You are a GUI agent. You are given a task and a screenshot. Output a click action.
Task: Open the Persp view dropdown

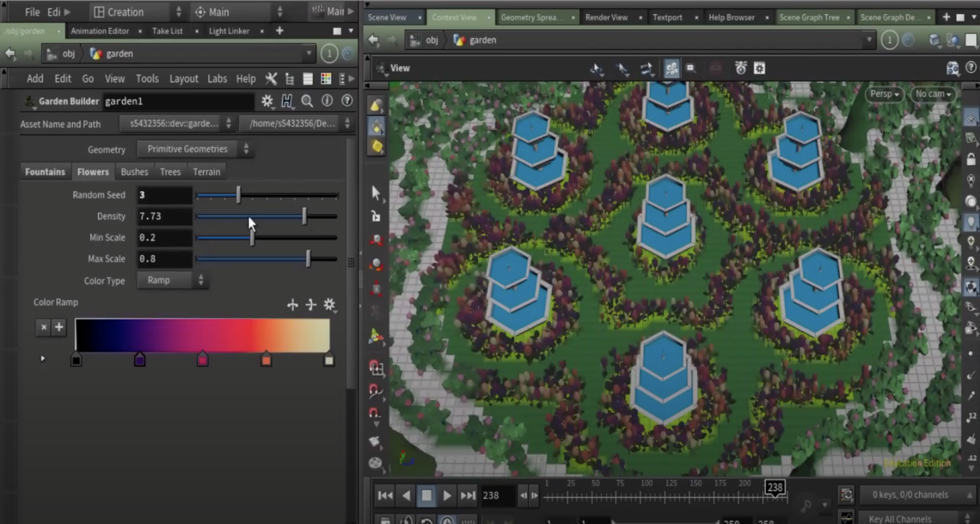(x=884, y=94)
